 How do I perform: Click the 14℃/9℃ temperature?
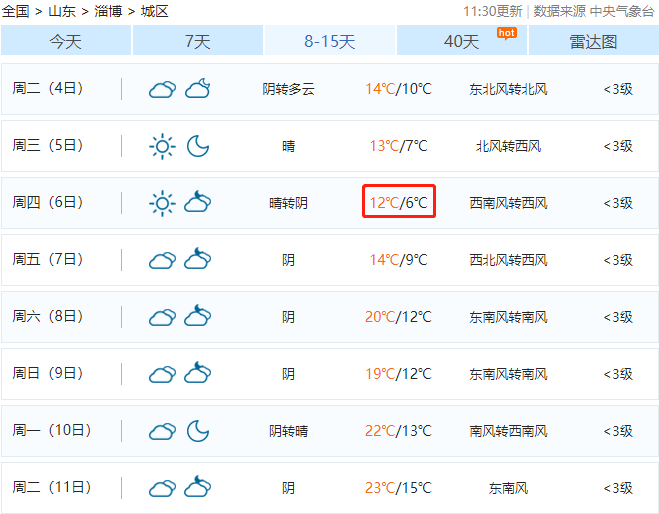point(398,260)
